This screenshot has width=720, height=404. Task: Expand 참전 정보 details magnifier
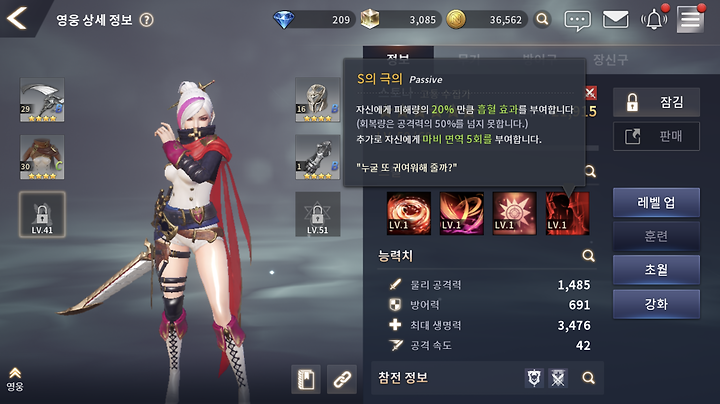click(x=588, y=378)
